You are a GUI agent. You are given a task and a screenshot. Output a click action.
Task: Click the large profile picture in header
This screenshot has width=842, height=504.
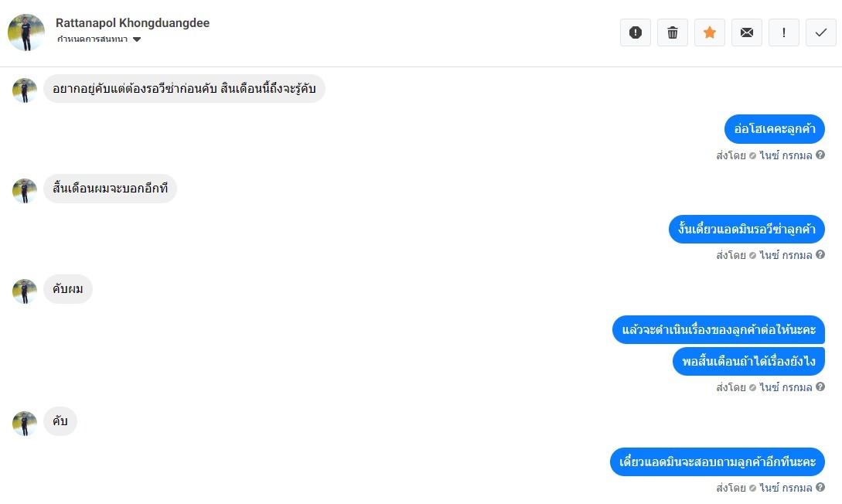pyautogui.click(x=26, y=32)
